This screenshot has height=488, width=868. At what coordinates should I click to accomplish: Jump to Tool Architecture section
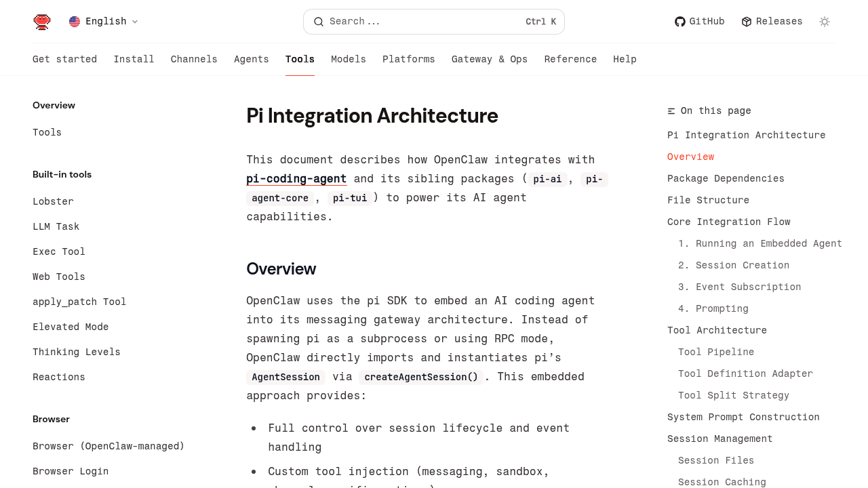click(717, 331)
